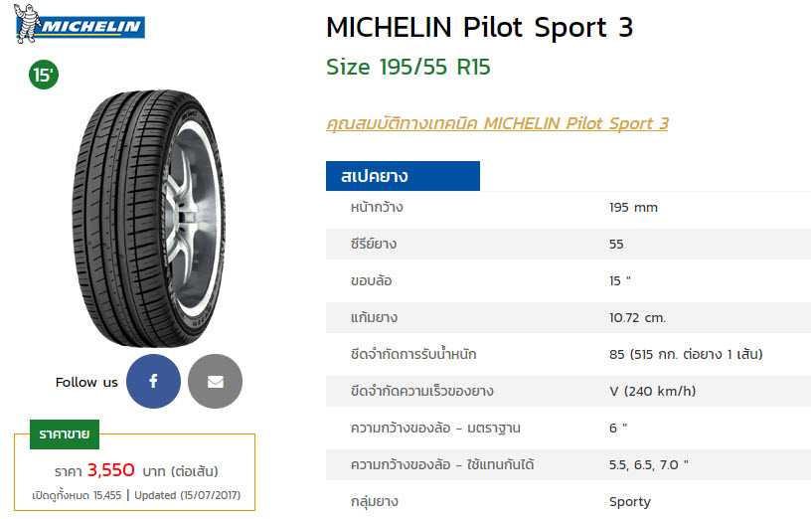Click the red 3,550 price
The width and height of the screenshot is (812, 519).
coord(111,470)
